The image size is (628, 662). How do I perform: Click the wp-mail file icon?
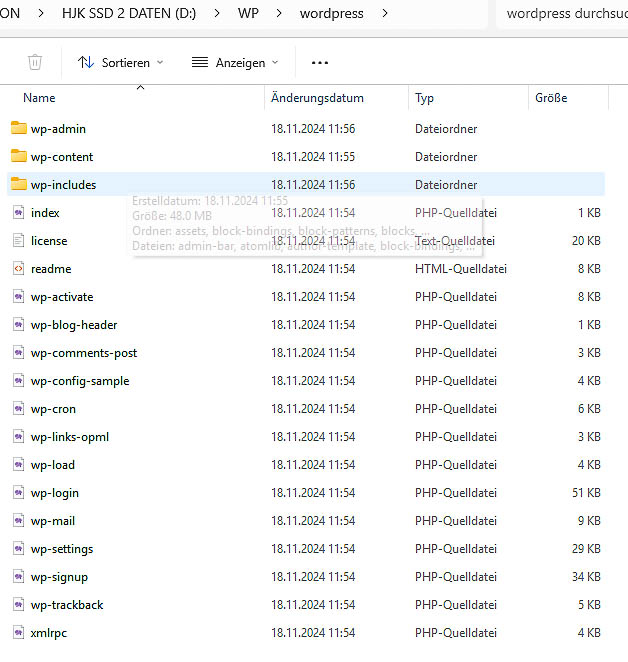click(19, 521)
